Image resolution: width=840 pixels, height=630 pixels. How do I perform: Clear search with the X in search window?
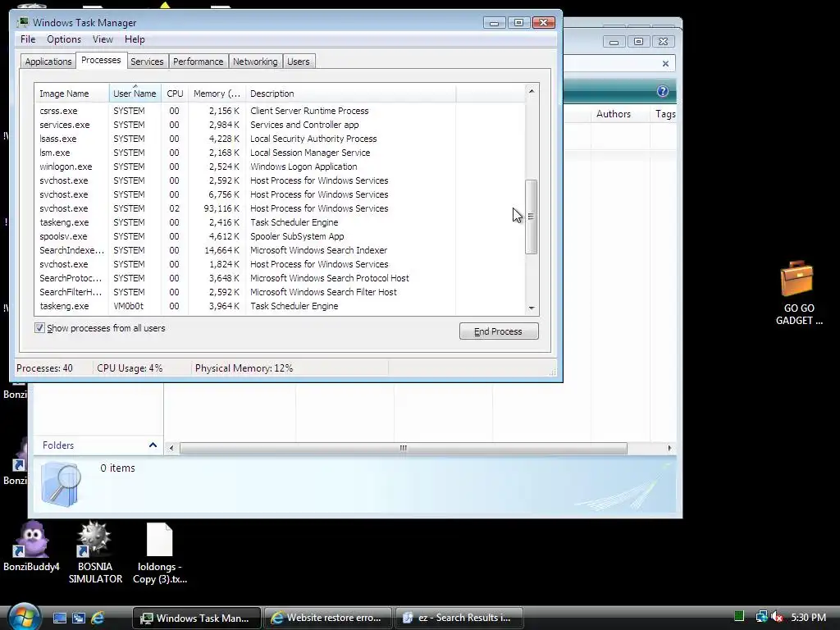(665, 63)
